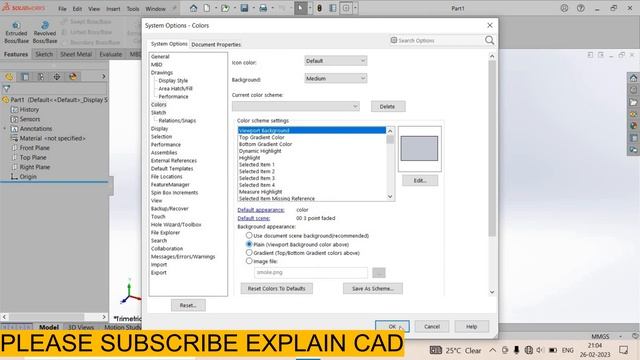Select Dynamic Highlight in the list
The width and height of the screenshot is (640, 360).
click(x=260, y=151)
